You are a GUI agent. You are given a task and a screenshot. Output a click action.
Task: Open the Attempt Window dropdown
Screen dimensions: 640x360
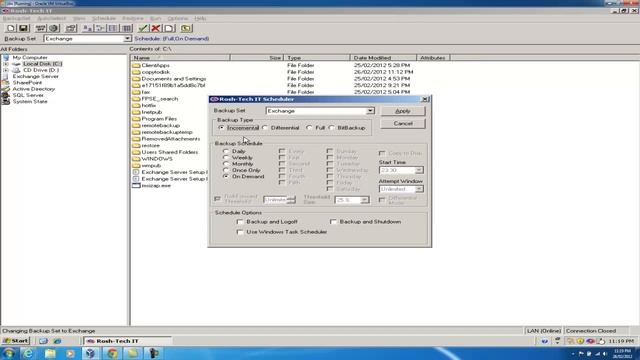tap(419, 189)
